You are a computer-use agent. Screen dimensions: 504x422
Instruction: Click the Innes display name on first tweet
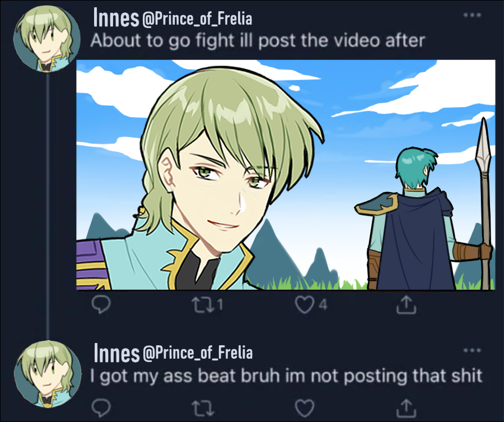pyautogui.click(x=116, y=18)
